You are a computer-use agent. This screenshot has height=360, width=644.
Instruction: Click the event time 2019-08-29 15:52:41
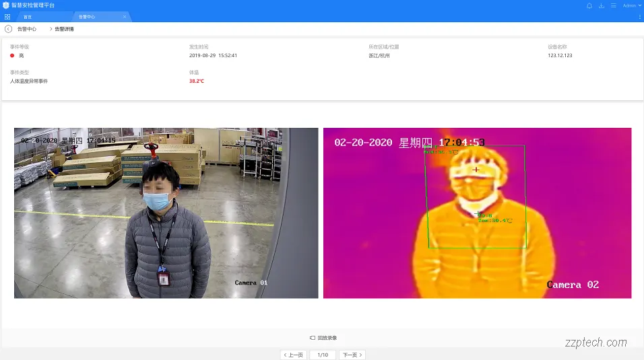tap(213, 55)
